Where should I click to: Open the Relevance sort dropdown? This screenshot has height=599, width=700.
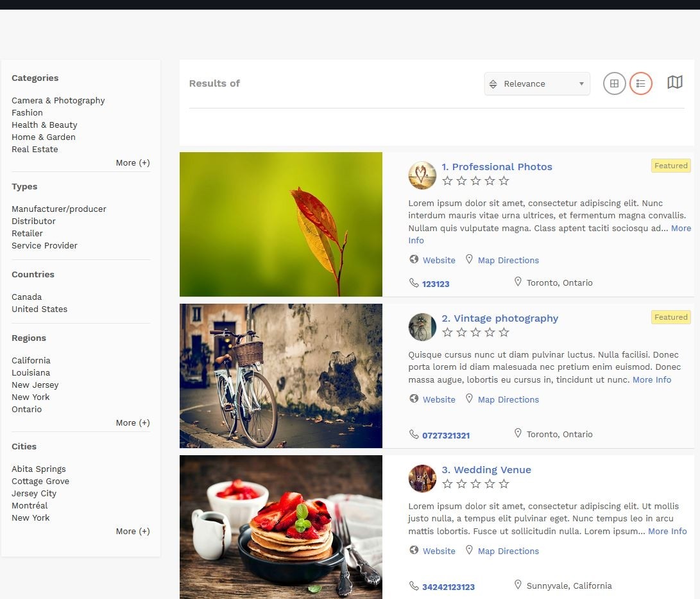tap(537, 83)
